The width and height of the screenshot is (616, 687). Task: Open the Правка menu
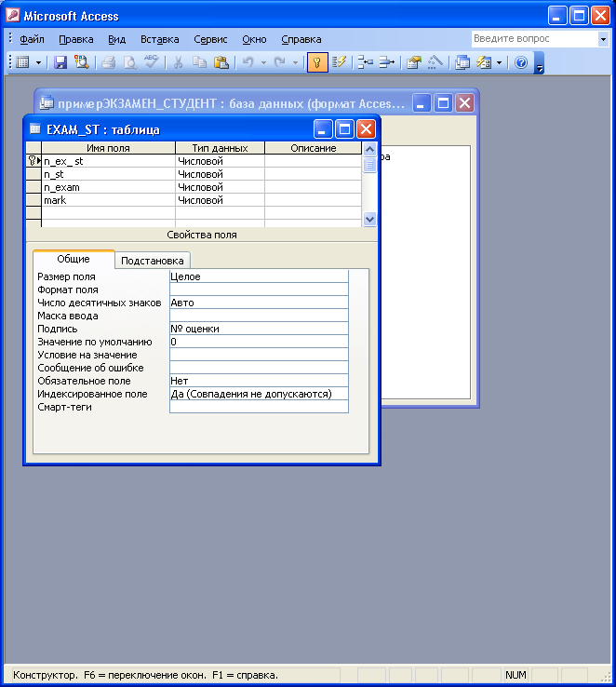point(76,39)
